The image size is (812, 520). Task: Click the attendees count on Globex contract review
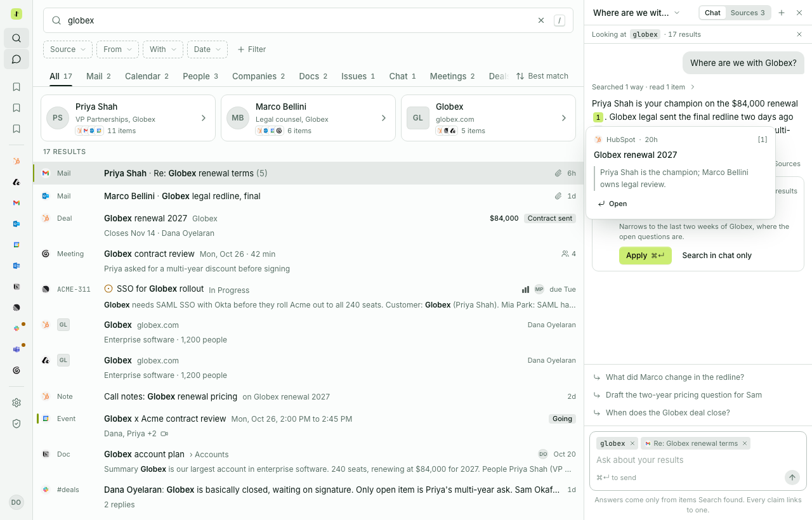click(x=569, y=254)
